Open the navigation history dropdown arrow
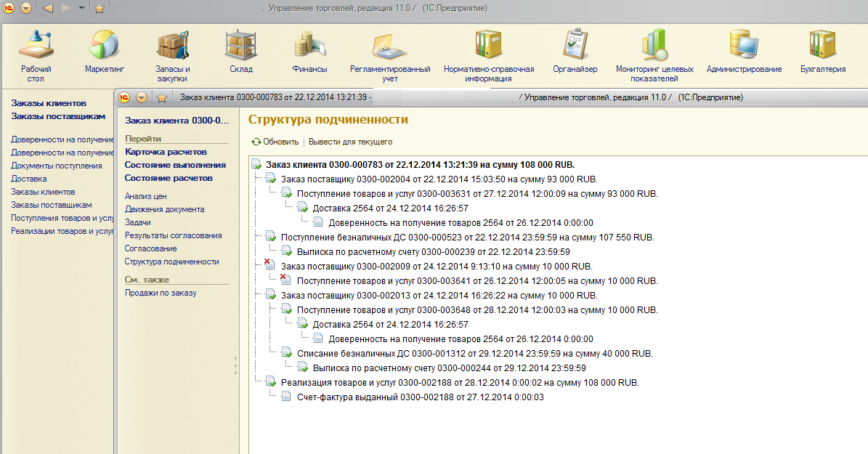 [81, 9]
